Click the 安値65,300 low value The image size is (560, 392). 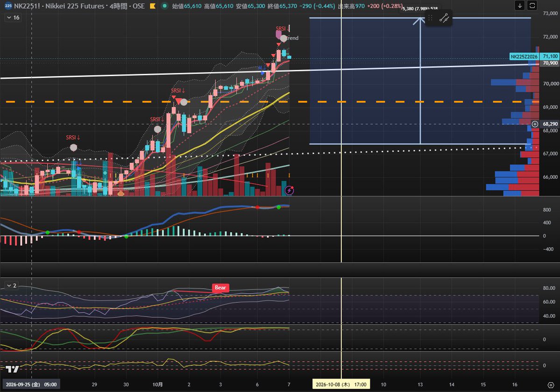250,6
